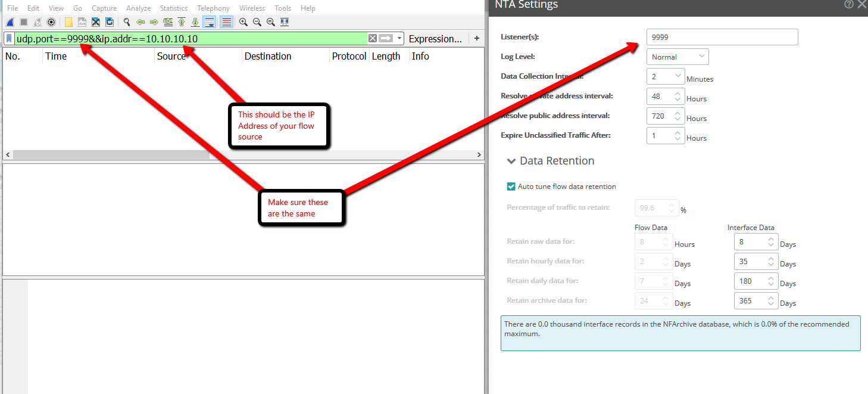Open a capture file (folder icon)

(x=68, y=22)
